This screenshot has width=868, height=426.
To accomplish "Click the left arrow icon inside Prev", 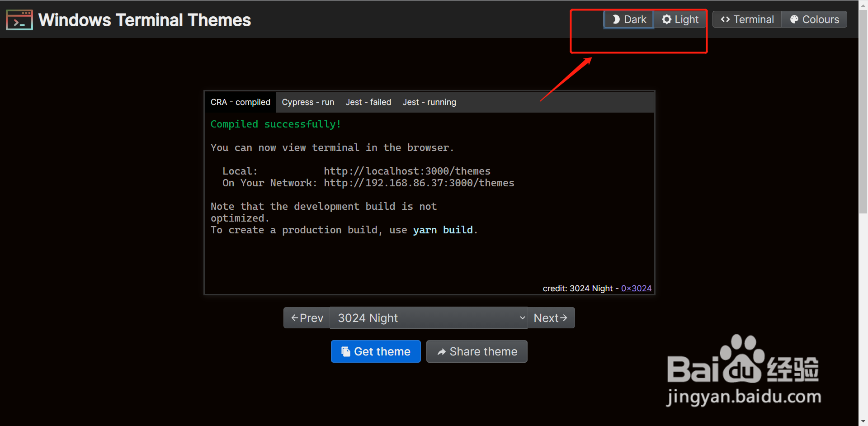I will (x=294, y=317).
